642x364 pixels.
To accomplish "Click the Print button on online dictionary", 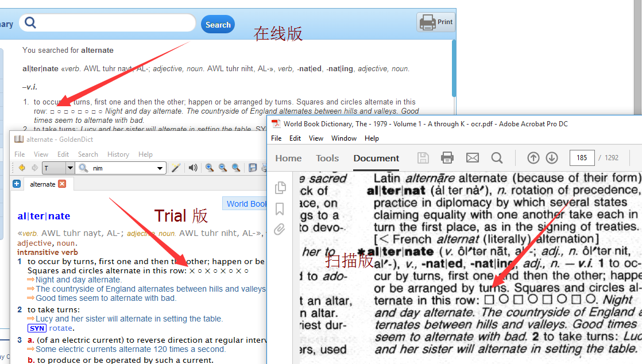I will [436, 22].
